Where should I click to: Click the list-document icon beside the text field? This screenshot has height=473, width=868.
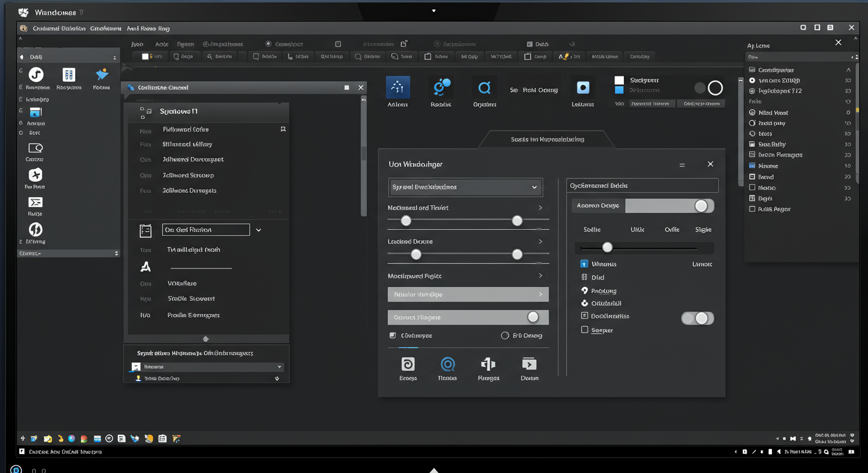click(x=145, y=230)
